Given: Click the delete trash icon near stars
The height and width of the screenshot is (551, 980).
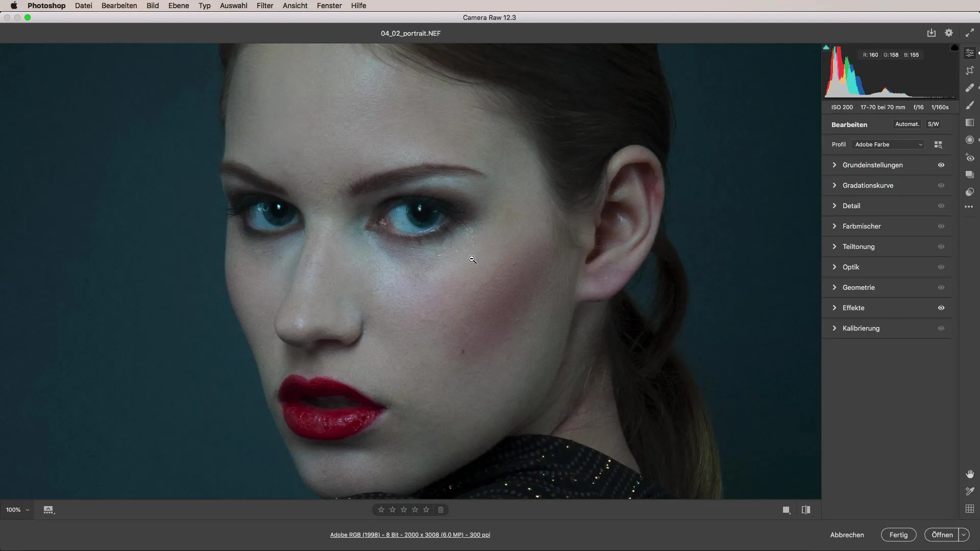Looking at the screenshot, I should [x=441, y=510].
